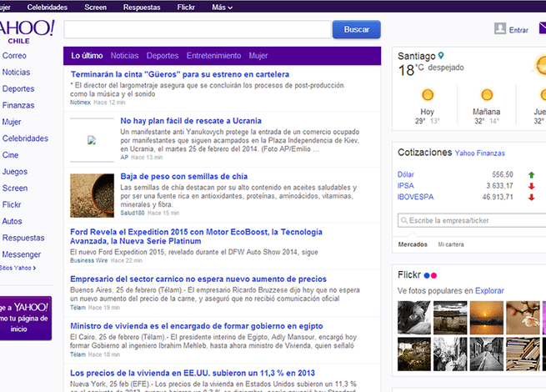Click the Dólar quote link
The width and height of the screenshot is (546, 392).
pyautogui.click(x=406, y=174)
